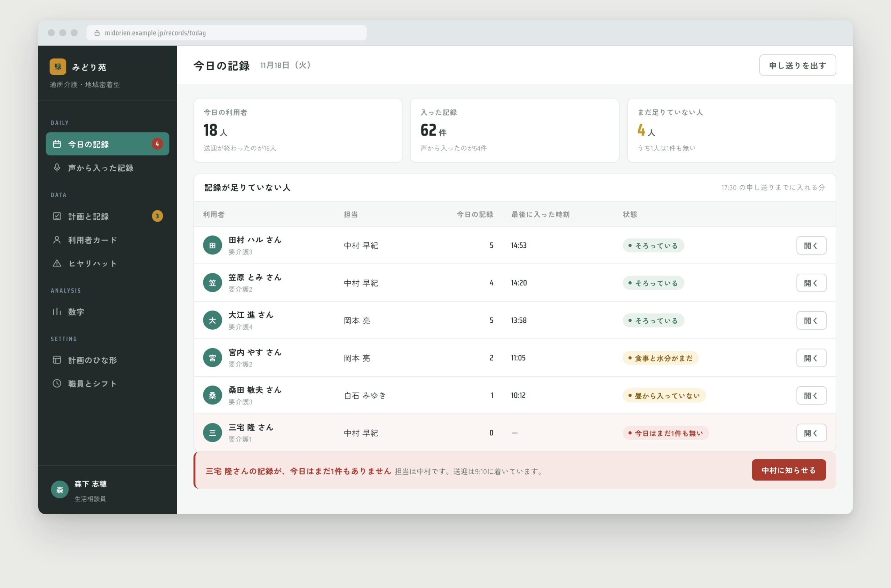Click the checklist icon next to 計画と記録

[57, 216]
